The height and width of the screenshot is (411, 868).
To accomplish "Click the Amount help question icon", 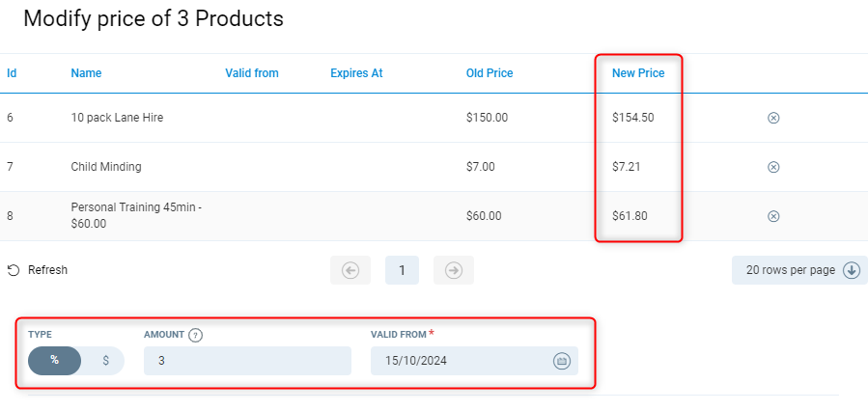I will pos(196,335).
